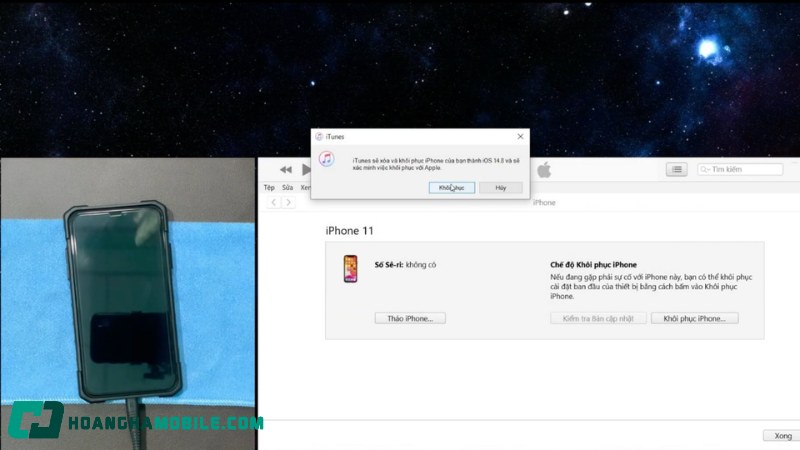Open the list view icon button
The width and height of the screenshot is (800, 450).
[677, 169]
